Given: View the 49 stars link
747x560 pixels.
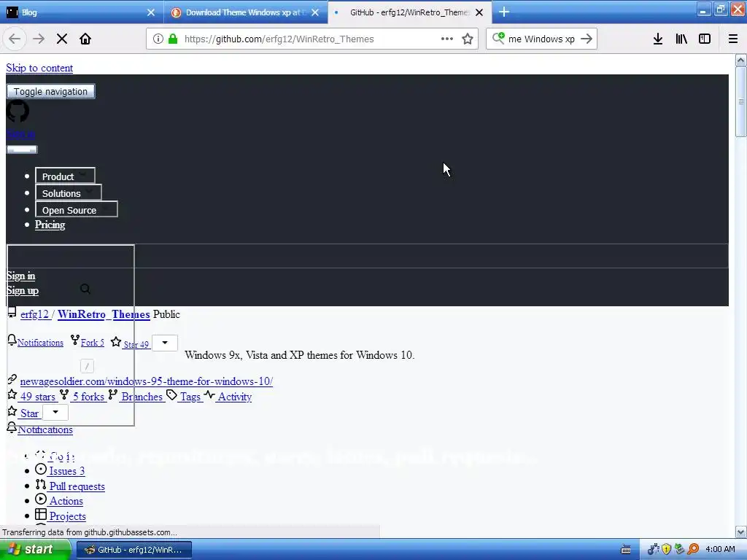Looking at the screenshot, I should pyautogui.click(x=38, y=397).
